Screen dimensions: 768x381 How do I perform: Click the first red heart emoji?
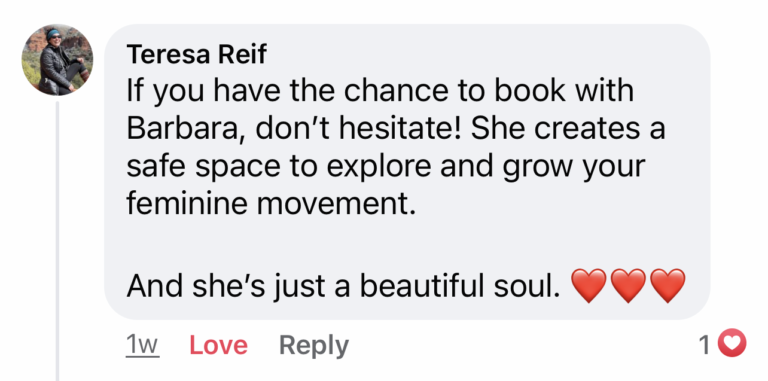point(589,286)
